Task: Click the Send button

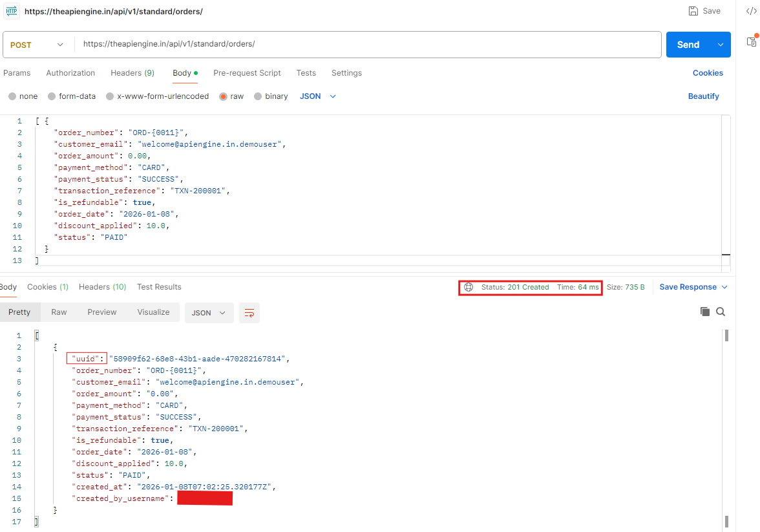Action: [x=688, y=45]
